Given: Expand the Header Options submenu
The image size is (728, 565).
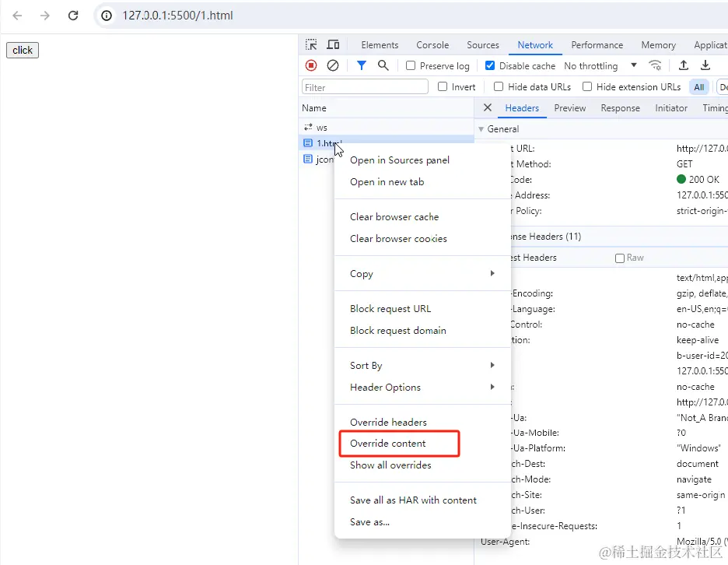Looking at the screenshot, I should coord(422,387).
